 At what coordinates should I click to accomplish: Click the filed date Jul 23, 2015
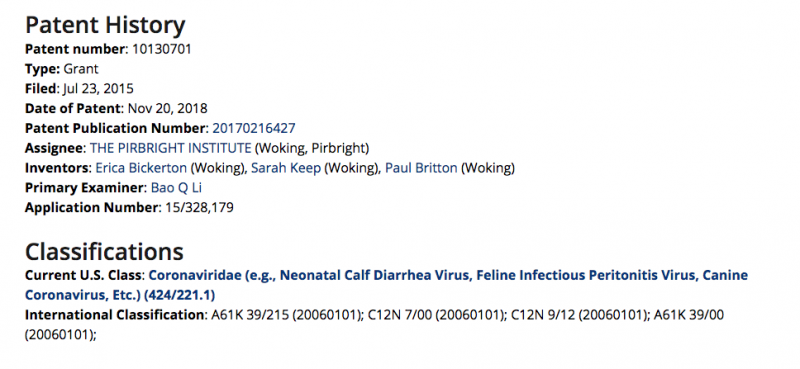pyautogui.click(x=98, y=89)
